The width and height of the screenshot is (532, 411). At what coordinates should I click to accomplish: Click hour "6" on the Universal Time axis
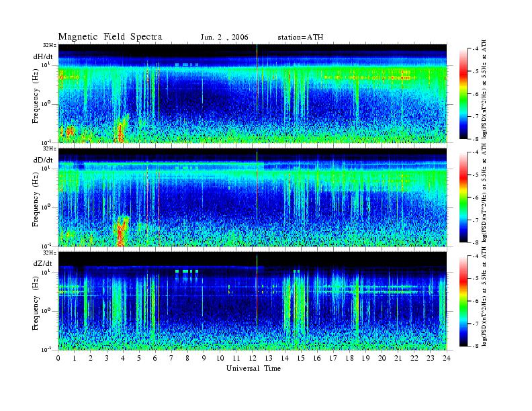coord(155,358)
